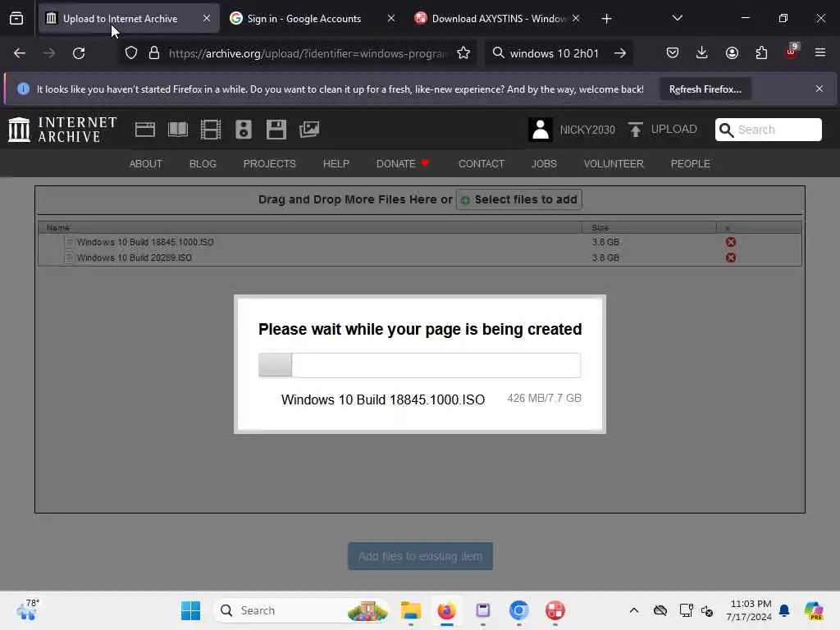Open uBlock extension icon
Viewport: 840px width, 630px height.
point(792,52)
